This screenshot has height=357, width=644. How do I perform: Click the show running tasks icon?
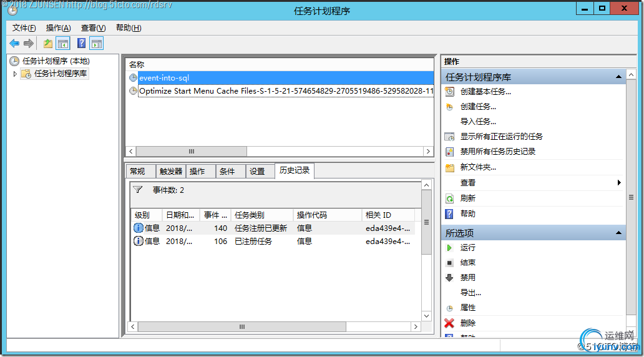tap(450, 137)
